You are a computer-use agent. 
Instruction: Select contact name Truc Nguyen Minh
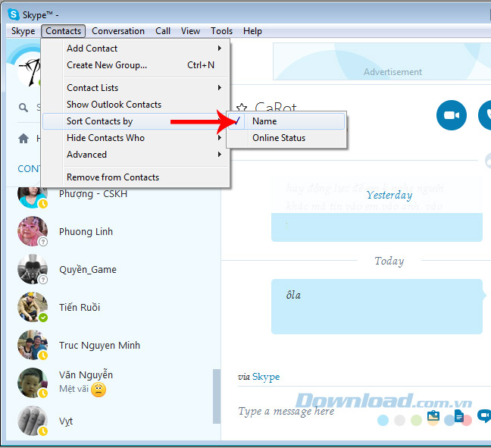(x=99, y=345)
